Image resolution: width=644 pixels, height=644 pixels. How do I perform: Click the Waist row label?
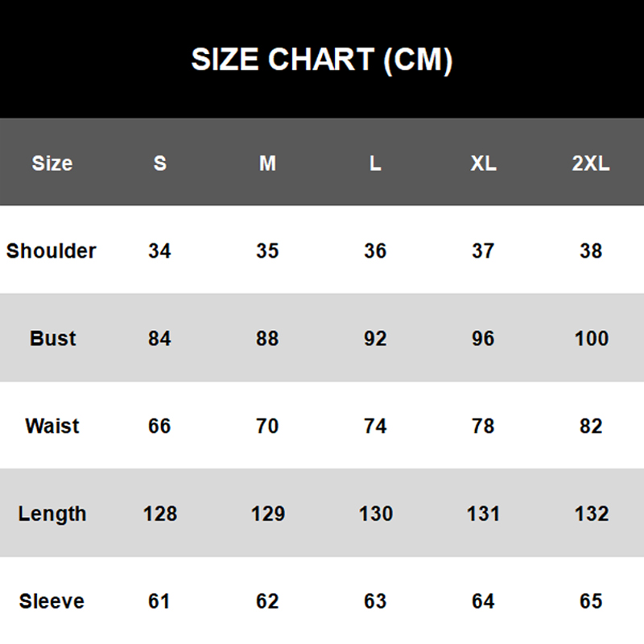point(52,426)
